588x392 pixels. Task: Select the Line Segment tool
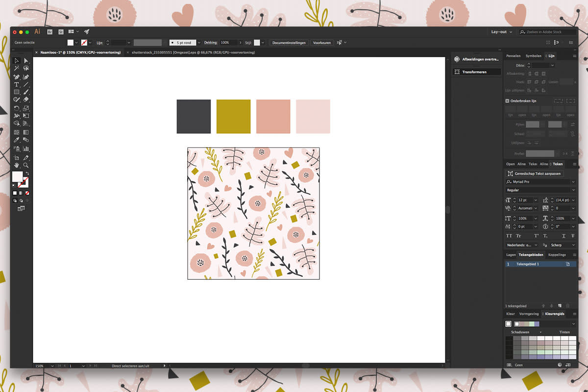tap(26, 84)
